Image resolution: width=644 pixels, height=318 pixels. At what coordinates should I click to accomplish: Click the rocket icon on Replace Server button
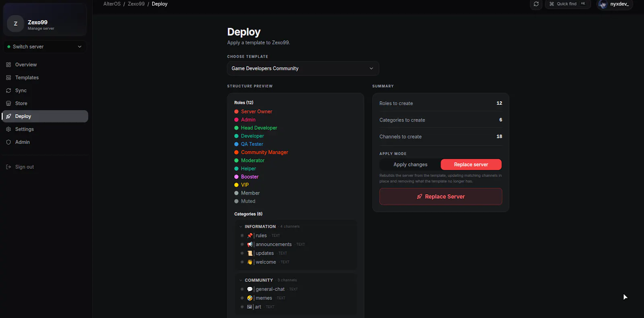[x=419, y=197]
